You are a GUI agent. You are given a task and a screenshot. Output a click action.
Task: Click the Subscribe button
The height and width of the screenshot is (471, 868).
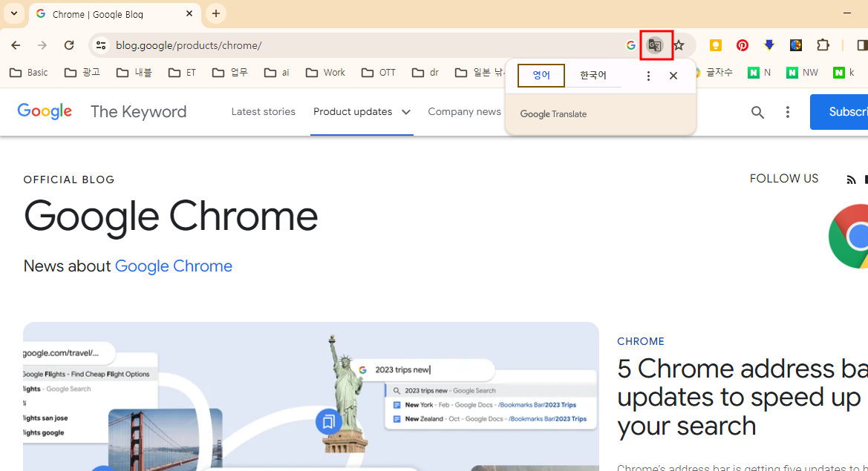[839, 112]
